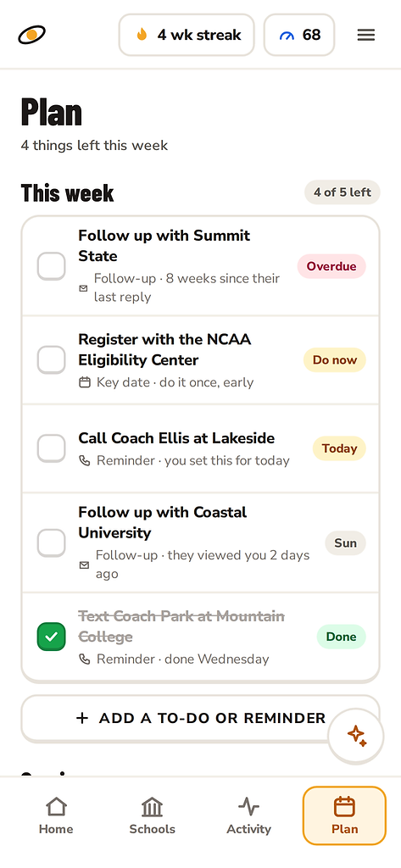Open the Schools tab

click(x=153, y=816)
